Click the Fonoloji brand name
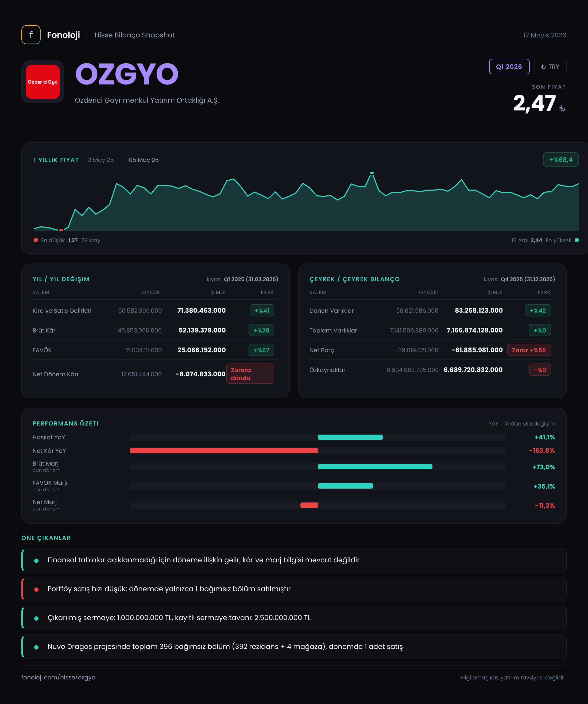Screen dimensions: 588x704 (x=63, y=35)
